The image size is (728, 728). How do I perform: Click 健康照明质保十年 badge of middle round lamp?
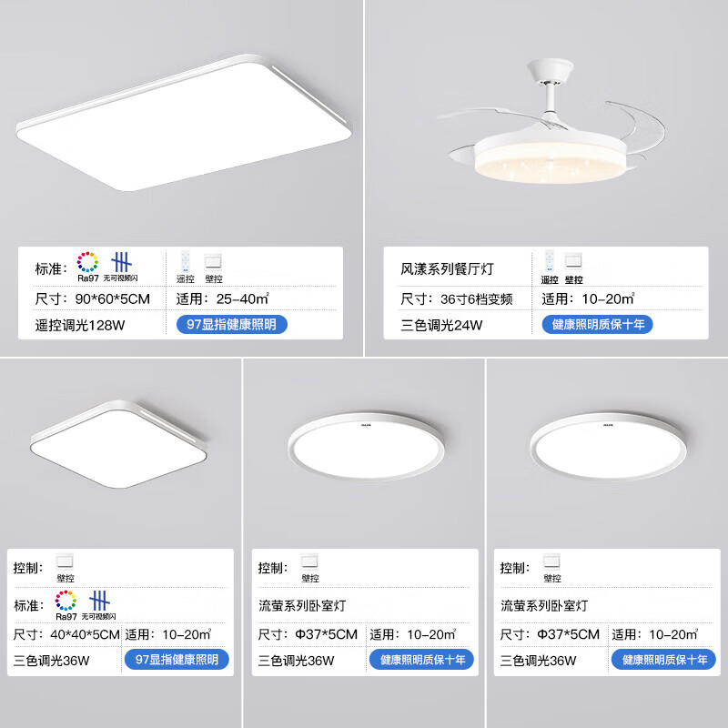[421, 660]
